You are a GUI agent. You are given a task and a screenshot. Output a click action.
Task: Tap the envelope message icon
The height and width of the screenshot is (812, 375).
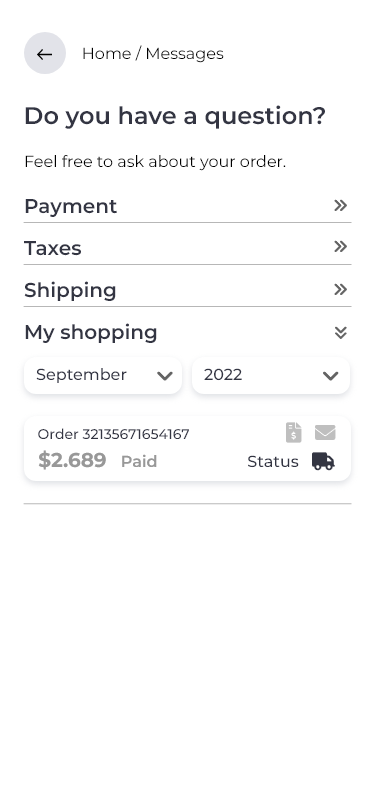pyautogui.click(x=325, y=432)
